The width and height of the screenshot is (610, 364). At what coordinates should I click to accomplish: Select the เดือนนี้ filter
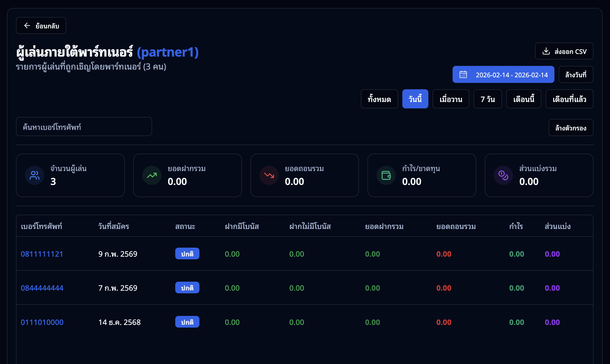524,99
